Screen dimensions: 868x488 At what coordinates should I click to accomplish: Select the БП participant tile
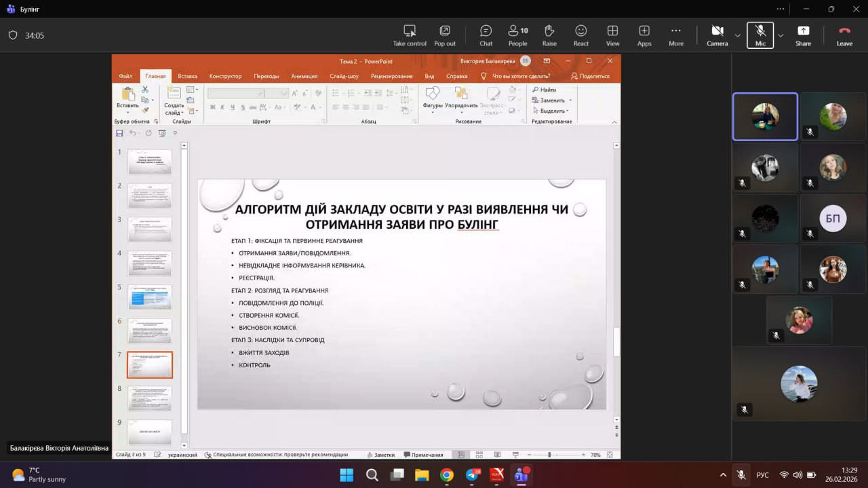coord(832,219)
